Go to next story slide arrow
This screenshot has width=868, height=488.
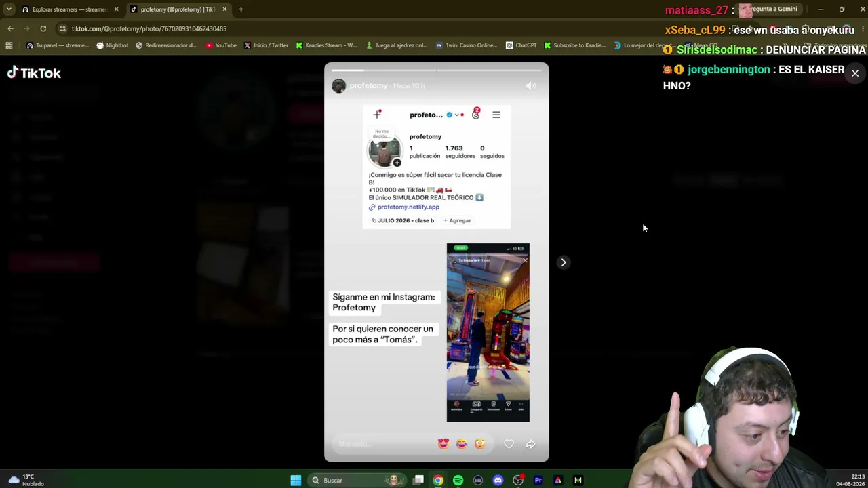pyautogui.click(x=563, y=262)
